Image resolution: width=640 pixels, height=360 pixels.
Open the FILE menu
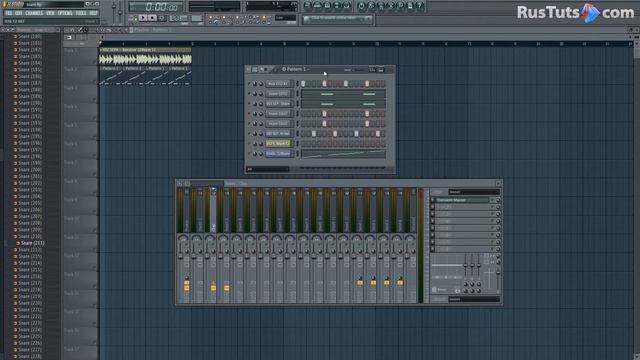(9, 13)
